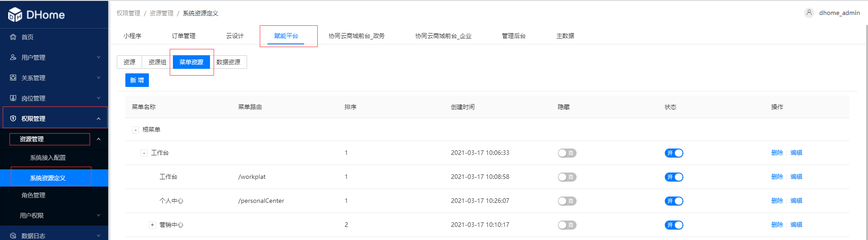868x240 pixels.
Task: Open the 首页 home icon
Action: [x=13, y=37]
